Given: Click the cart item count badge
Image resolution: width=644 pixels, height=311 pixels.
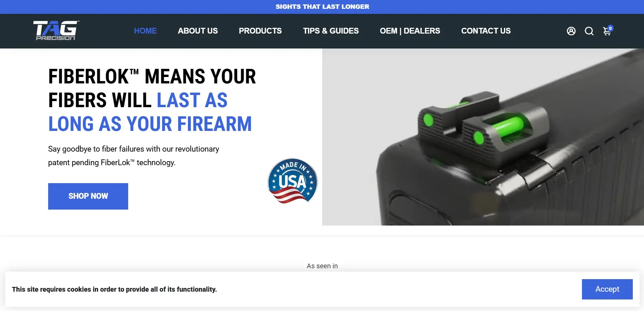Looking at the screenshot, I should pyautogui.click(x=610, y=28).
